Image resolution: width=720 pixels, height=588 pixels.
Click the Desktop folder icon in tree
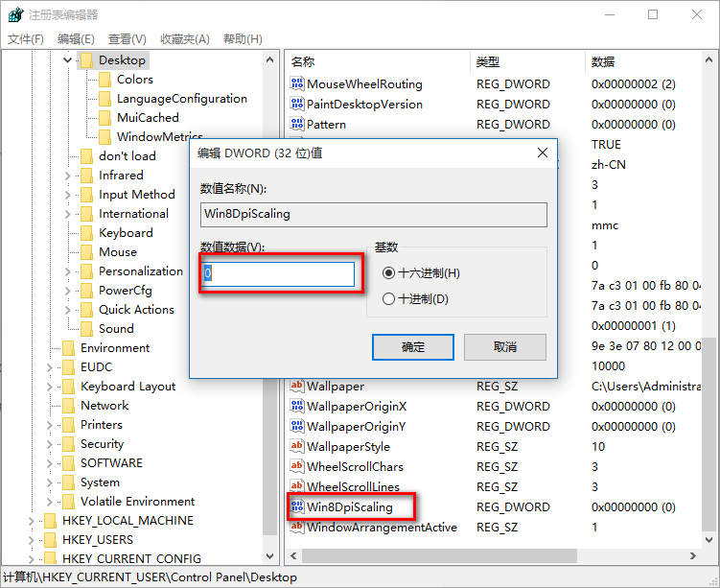(87, 60)
